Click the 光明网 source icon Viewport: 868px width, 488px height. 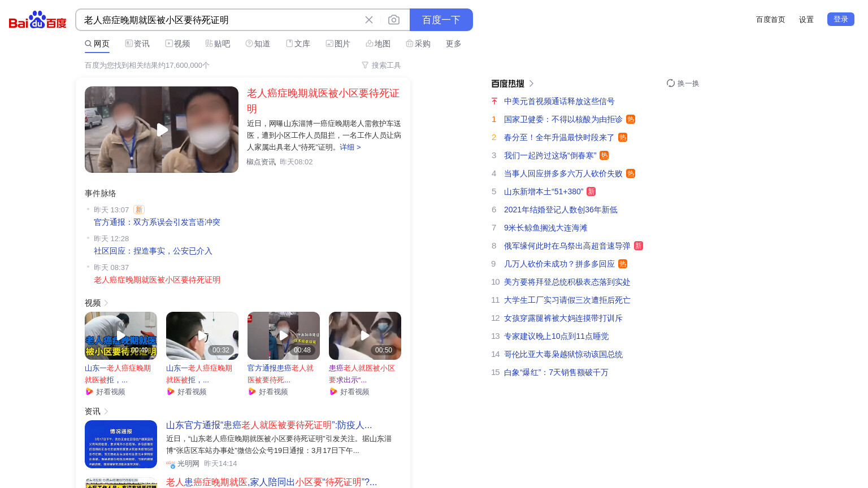coord(171,464)
